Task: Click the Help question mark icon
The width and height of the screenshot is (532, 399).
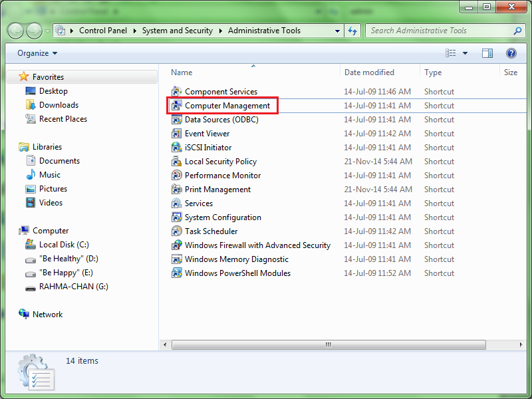Action: [511, 53]
